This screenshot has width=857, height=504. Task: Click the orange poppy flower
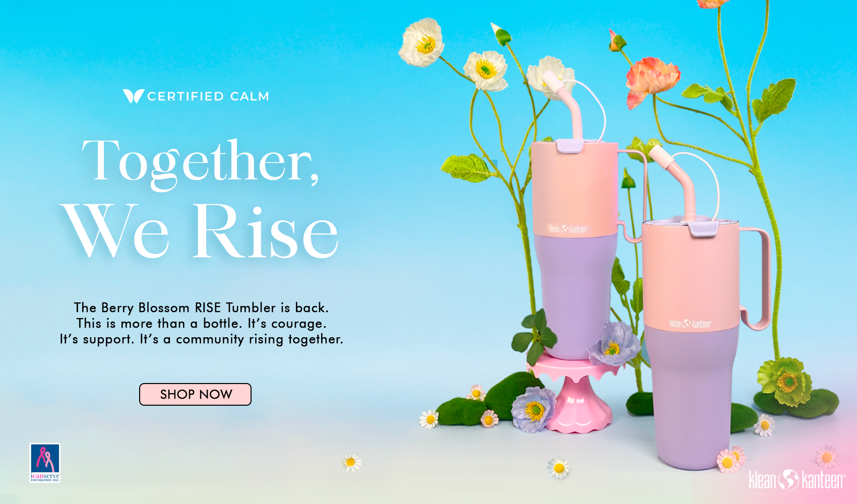tap(651, 81)
